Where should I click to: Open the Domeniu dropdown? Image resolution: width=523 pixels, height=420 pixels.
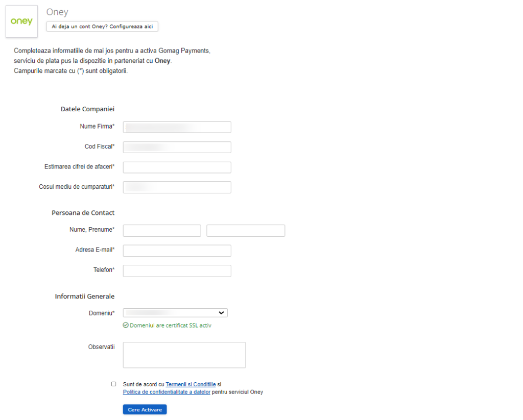click(x=175, y=313)
